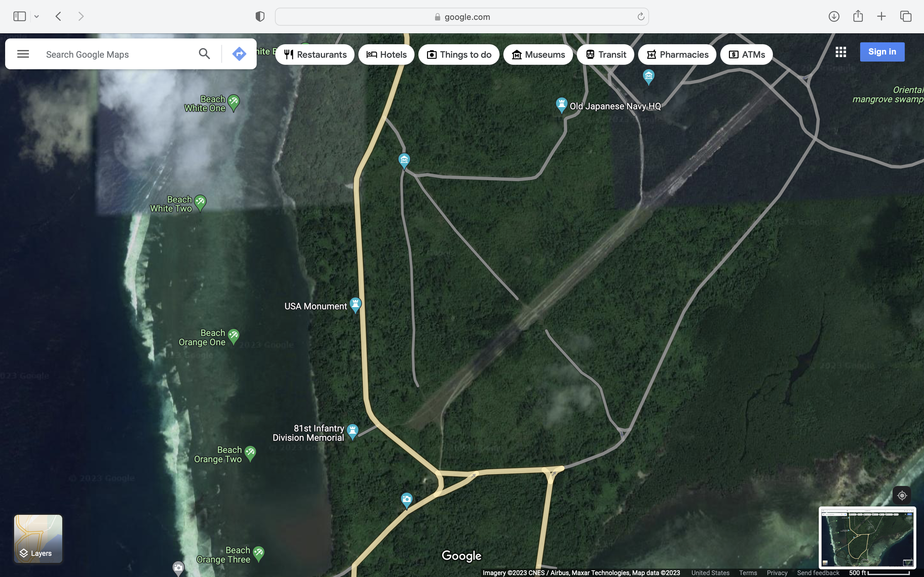Expand the sidebar dropdown chevron
Image resolution: width=924 pixels, height=577 pixels.
(37, 16)
